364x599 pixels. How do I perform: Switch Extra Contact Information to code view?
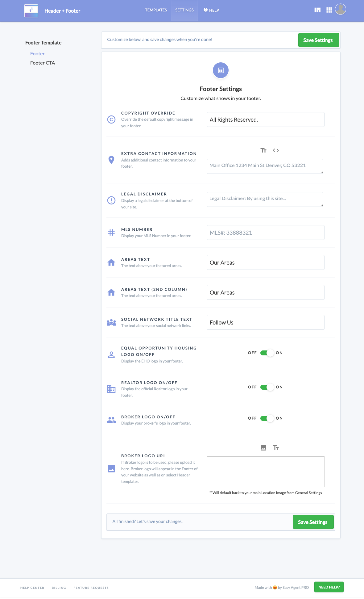coord(276,150)
